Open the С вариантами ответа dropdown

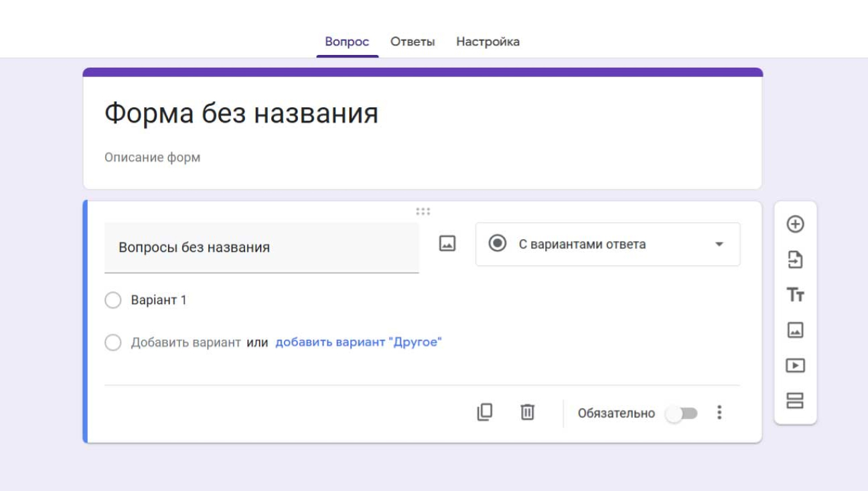point(607,244)
